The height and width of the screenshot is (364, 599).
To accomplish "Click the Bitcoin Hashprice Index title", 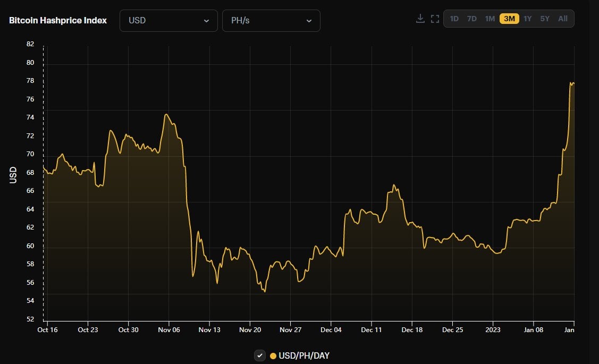I will [x=58, y=21].
